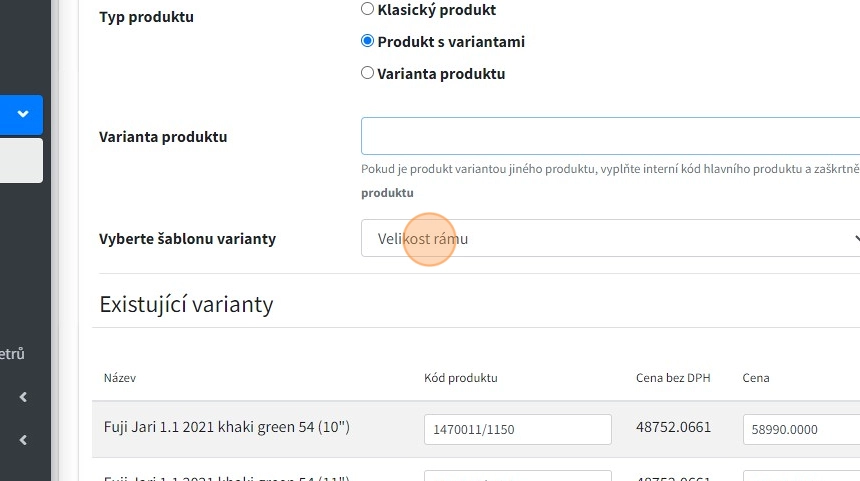The width and height of the screenshot is (860, 481).
Task: Select the Produkt s variantami option
Action: (x=368, y=42)
